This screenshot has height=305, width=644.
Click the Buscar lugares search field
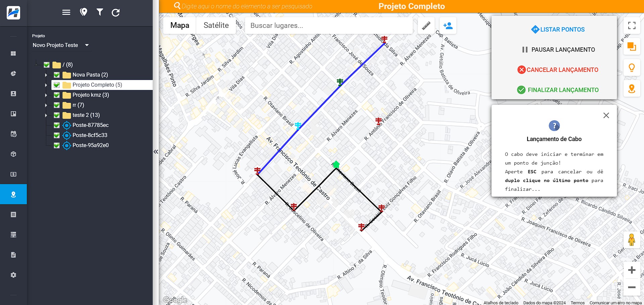(329, 26)
